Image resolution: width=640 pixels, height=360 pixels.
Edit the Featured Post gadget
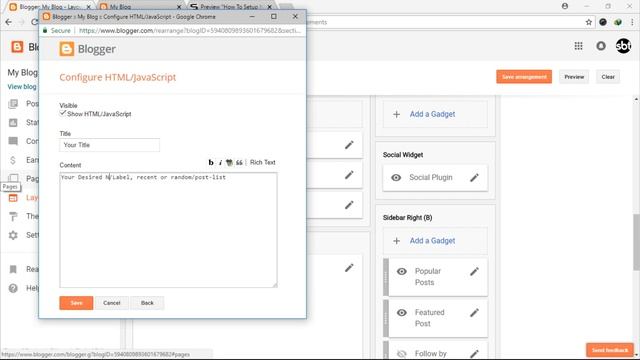pos(474,313)
